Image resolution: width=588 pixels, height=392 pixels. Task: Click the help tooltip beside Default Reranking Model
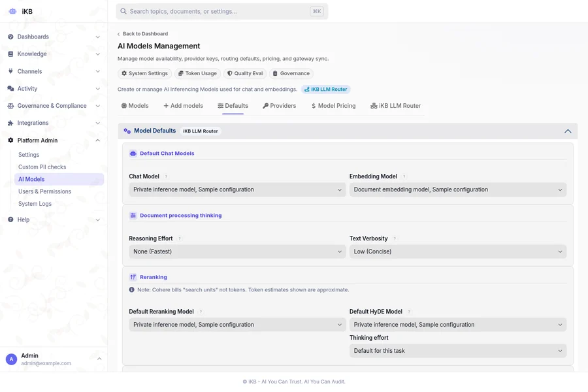point(201,312)
